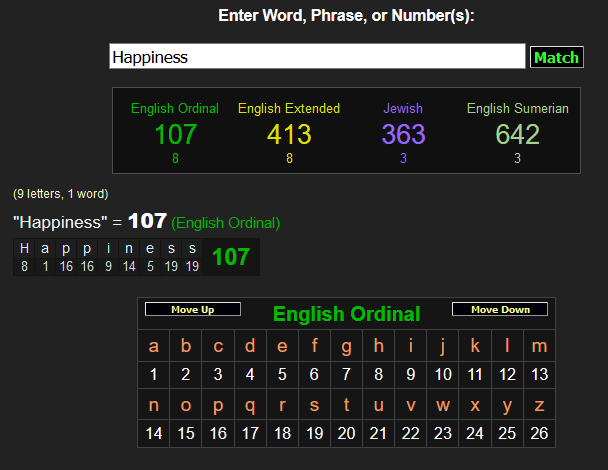Click the Jewish value 363
Viewport: 608px width, 470px height.
[403, 134]
